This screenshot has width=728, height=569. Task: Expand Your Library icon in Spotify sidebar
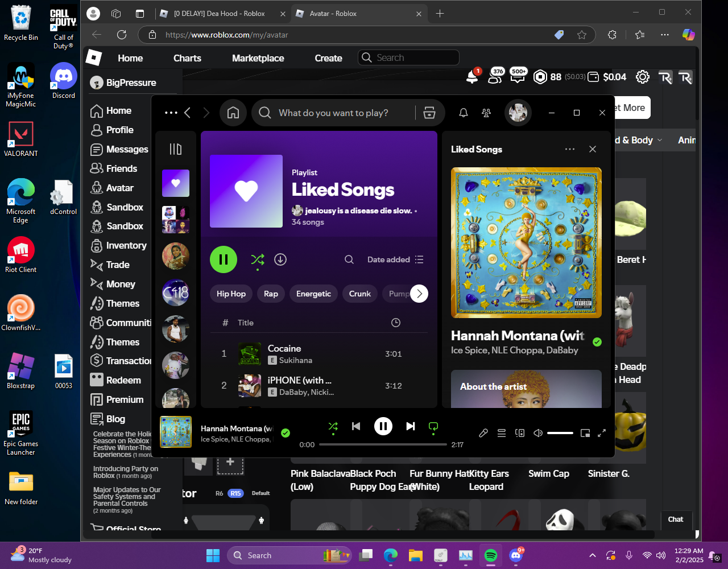coord(176,149)
